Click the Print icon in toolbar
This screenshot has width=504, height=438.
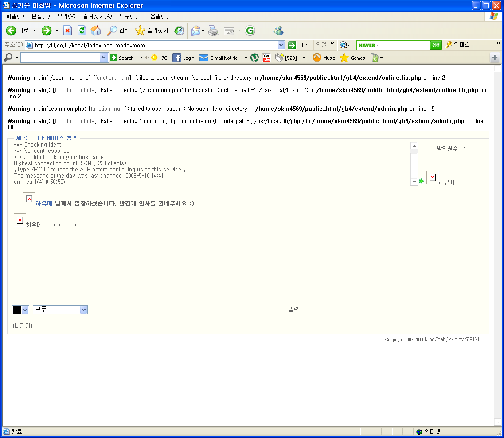point(213,31)
